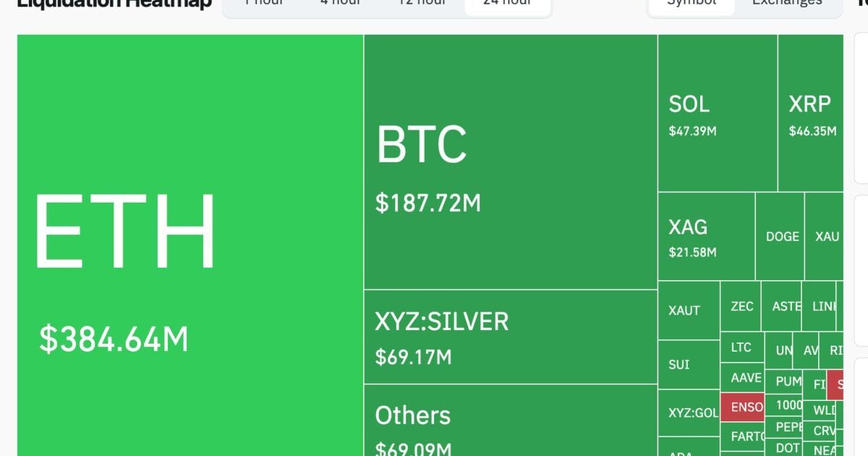Select the SOL $47.39M tile
The image size is (868, 456).
[717, 114]
